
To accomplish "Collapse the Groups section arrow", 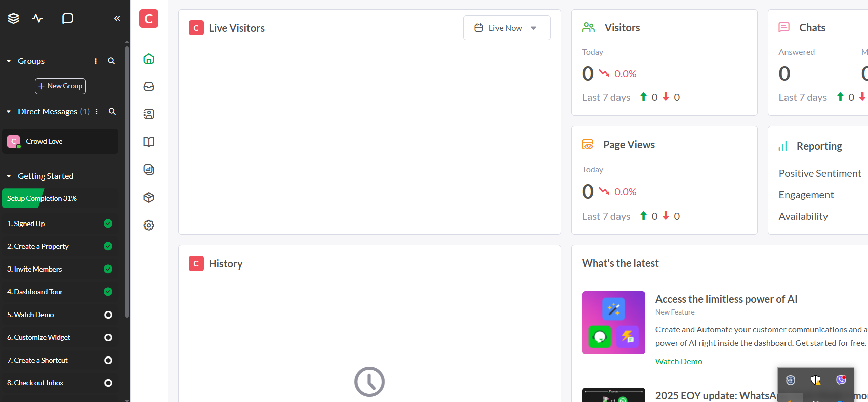I will click(9, 61).
